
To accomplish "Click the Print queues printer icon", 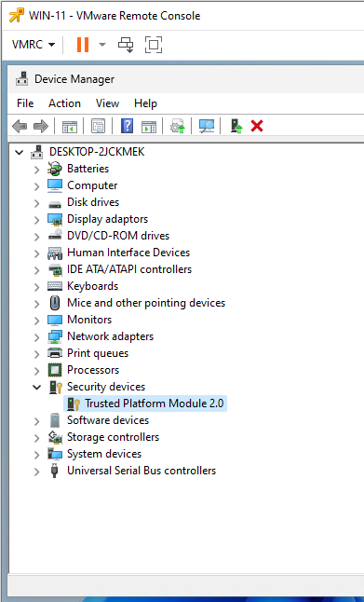I will pyautogui.click(x=55, y=353).
